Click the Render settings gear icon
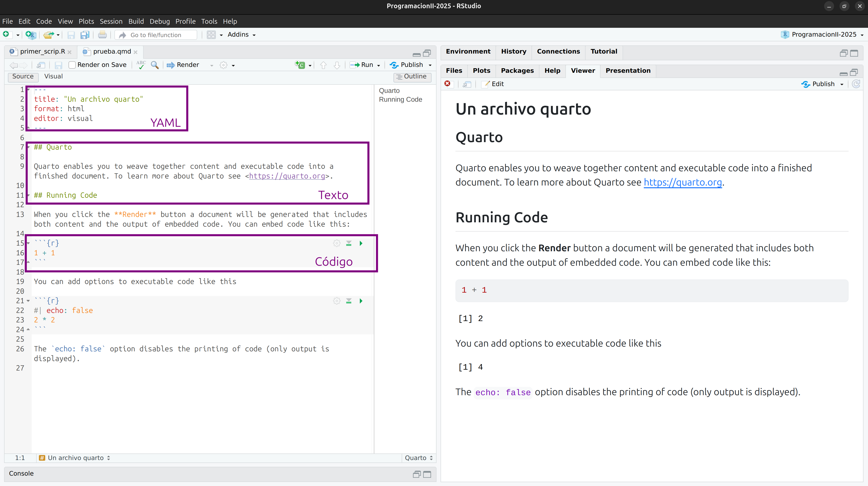This screenshot has width=868, height=486. click(x=224, y=65)
